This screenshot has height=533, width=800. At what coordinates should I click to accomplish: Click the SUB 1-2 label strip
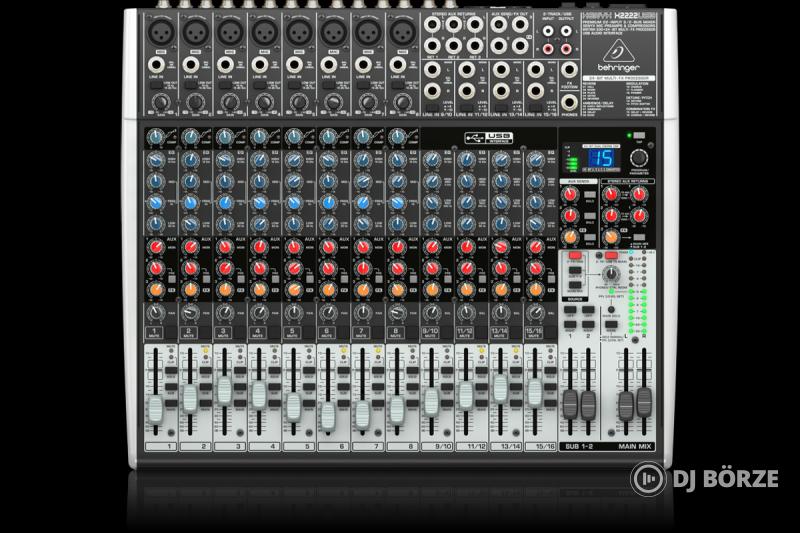click(x=580, y=446)
